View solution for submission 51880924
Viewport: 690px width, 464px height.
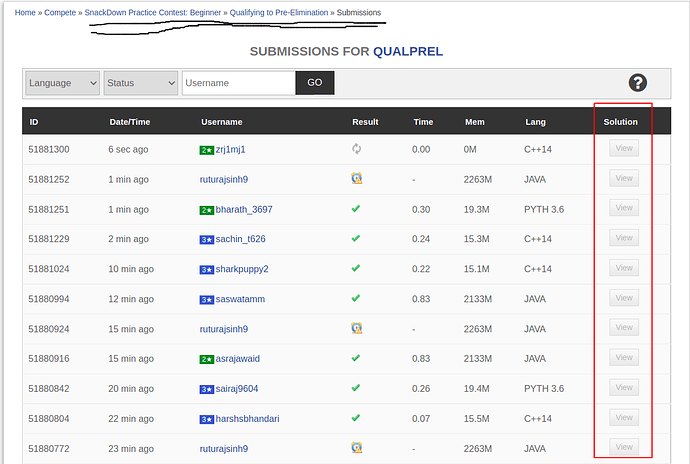(624, 328)
